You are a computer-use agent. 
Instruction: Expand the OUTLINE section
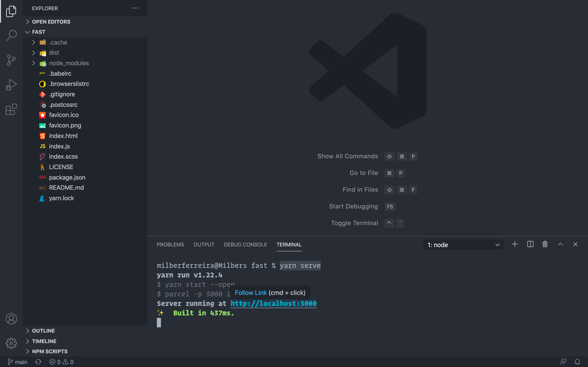click(x=43, y=331)
